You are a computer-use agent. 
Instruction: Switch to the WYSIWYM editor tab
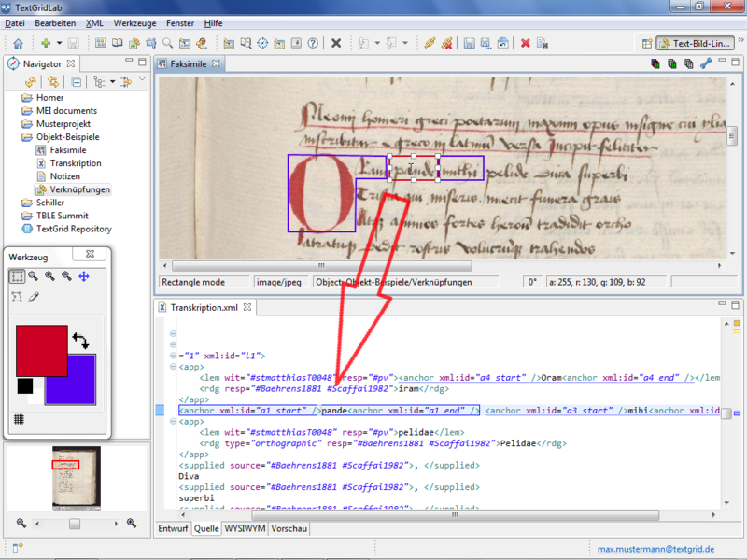pos(246,528)
